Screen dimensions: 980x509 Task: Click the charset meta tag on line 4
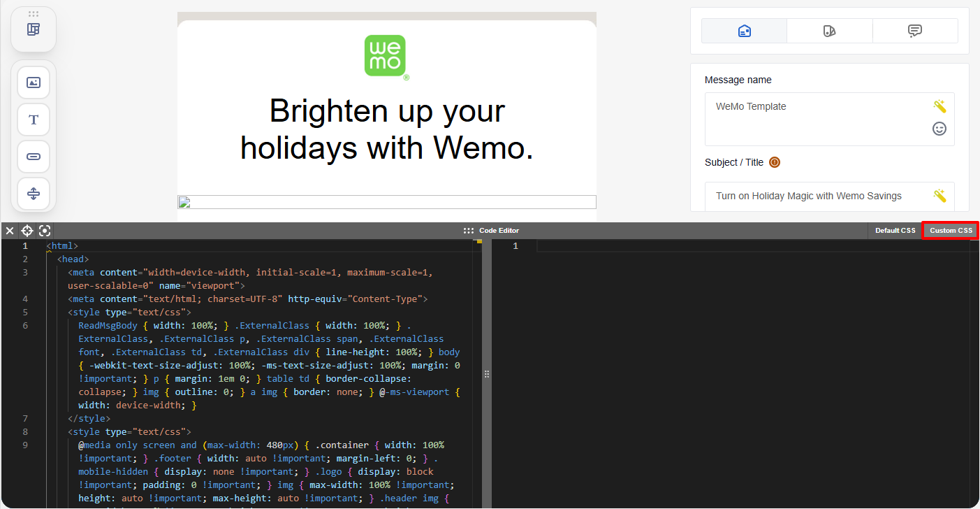pyautogui.click(x=248, y=299)
